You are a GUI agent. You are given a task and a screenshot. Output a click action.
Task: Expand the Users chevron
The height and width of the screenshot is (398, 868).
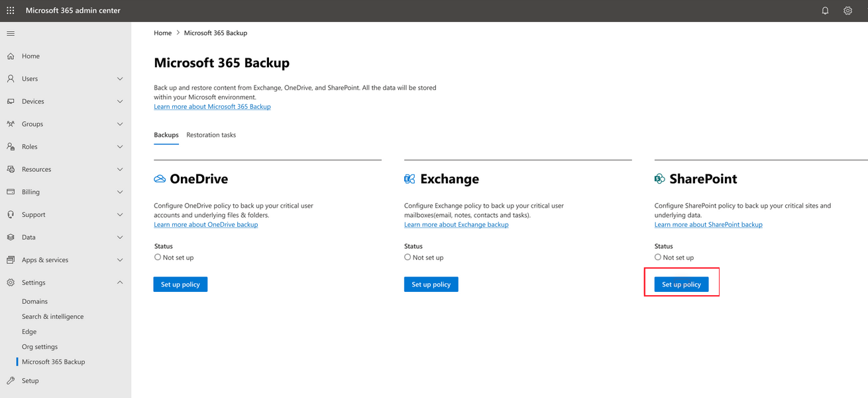coord(120,79)
